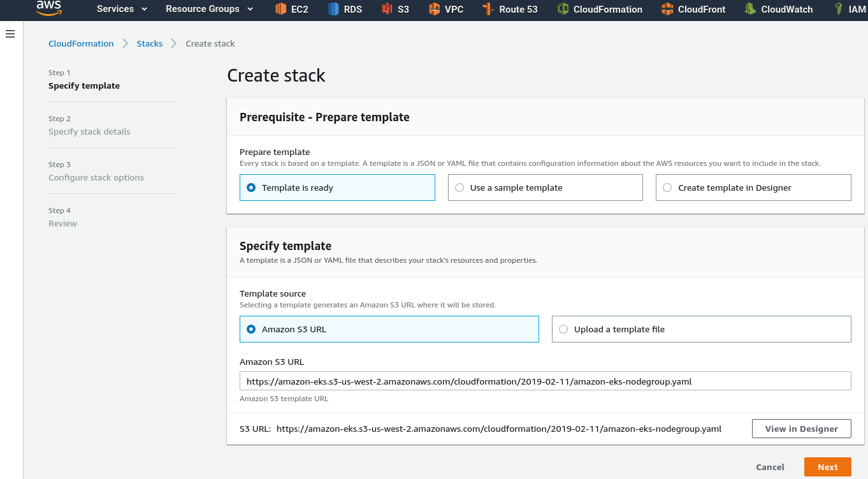Open the hamburger side navigation menu
868x479 pixels.
tap(10, 34)
